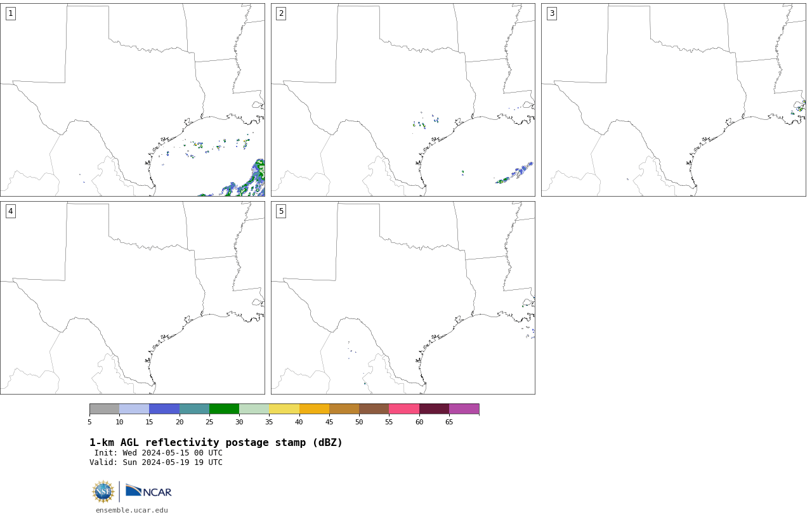
Task: Open ensemble member 2 map panel
Action: coord(403,100)
